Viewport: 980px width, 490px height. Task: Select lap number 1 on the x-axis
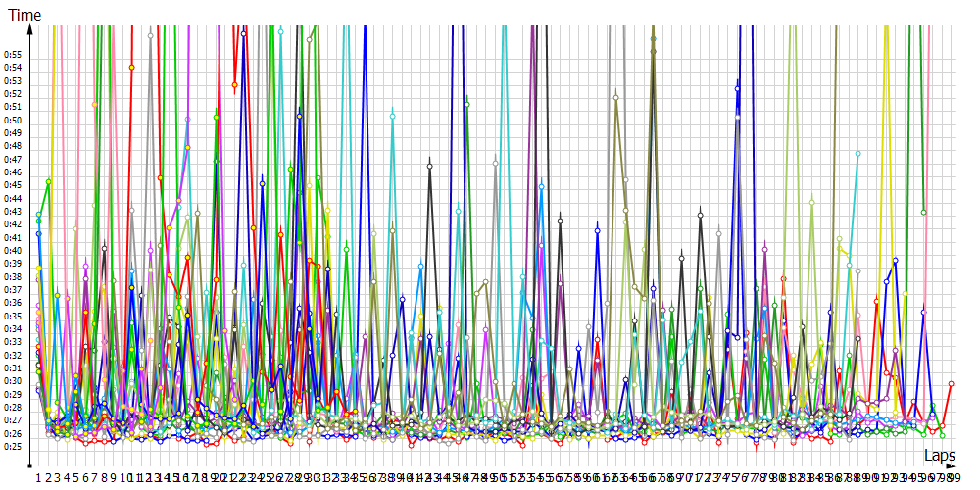(x=38, y=477)
